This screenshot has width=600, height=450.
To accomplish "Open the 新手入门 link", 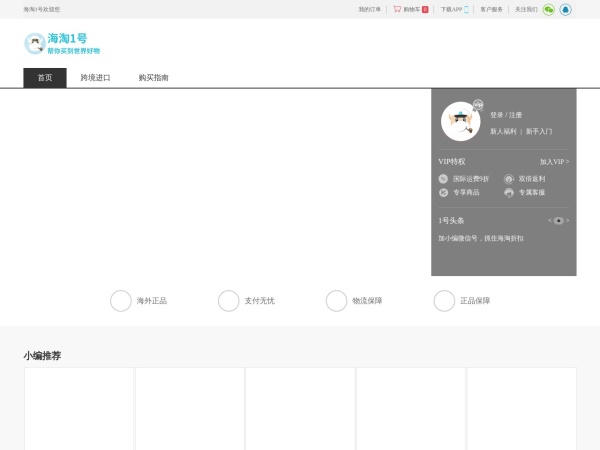I will (x=539, y=131).
